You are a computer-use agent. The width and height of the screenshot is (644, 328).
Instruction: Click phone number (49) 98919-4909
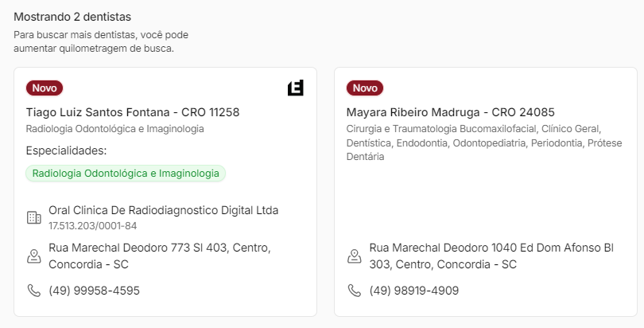click(413, 291)
